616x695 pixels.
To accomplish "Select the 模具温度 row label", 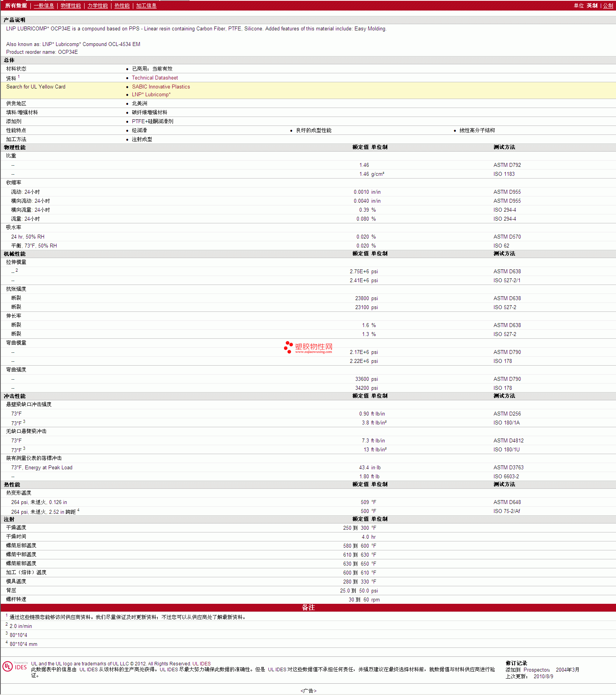I will (x=16, y=582).
